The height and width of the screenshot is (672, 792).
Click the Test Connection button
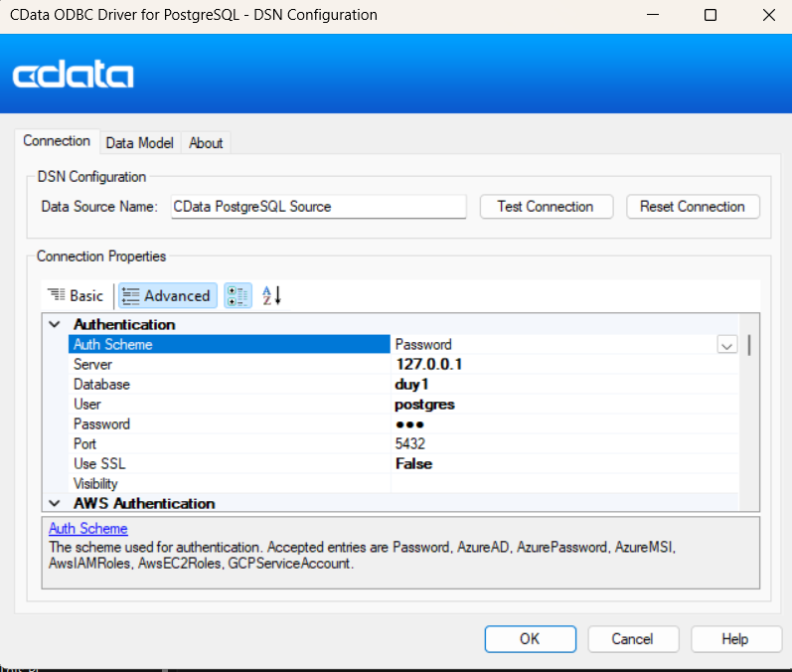[546, 207]
